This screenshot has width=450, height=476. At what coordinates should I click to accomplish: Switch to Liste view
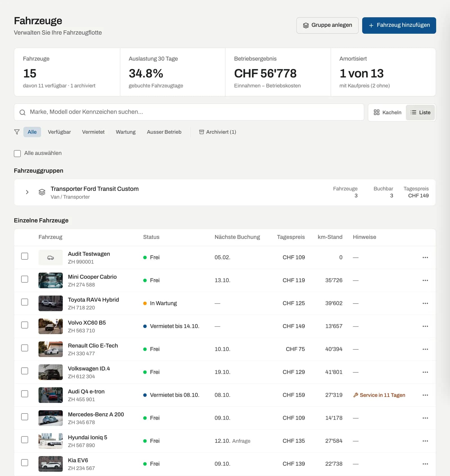[420, 113]
